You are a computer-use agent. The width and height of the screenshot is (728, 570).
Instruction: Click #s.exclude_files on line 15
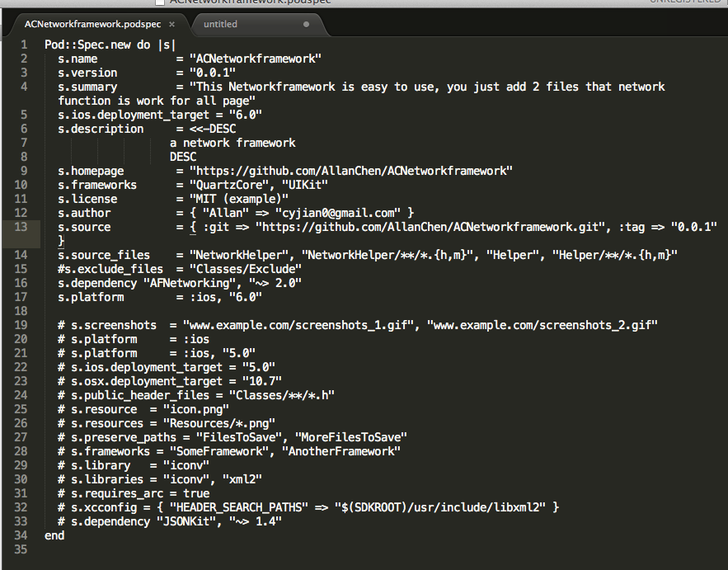pos(110,269)
